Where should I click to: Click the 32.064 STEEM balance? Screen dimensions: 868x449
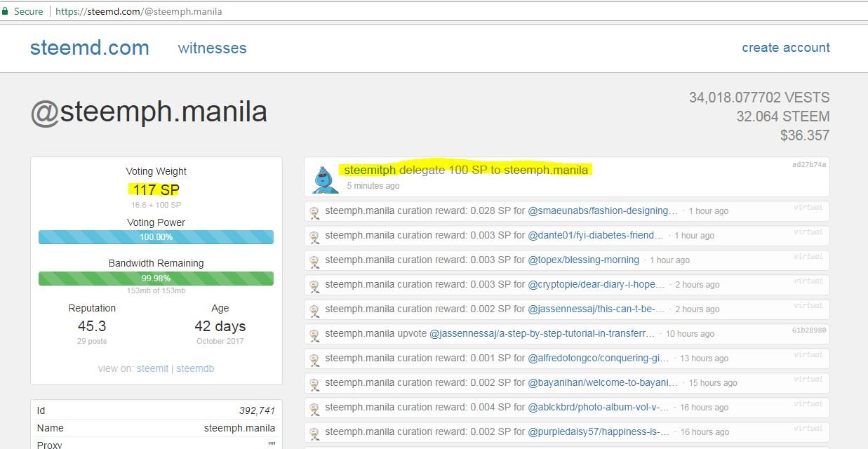point(783,116)
